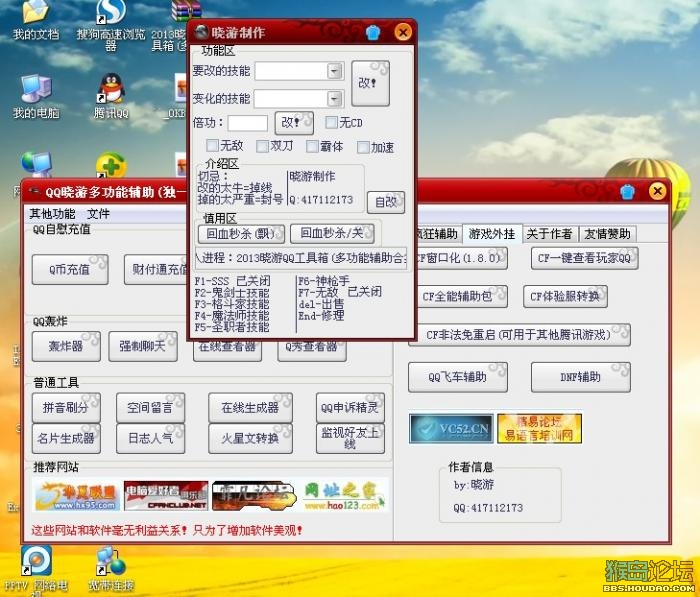
Task: Switch to the 游戏外挂 tab
Action: point(492,234)
